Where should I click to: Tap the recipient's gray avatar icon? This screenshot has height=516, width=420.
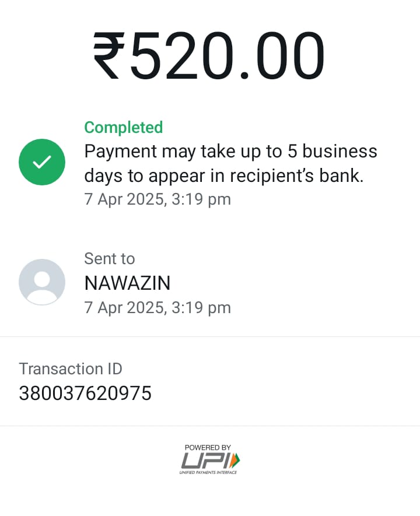[x=41, y=282]
